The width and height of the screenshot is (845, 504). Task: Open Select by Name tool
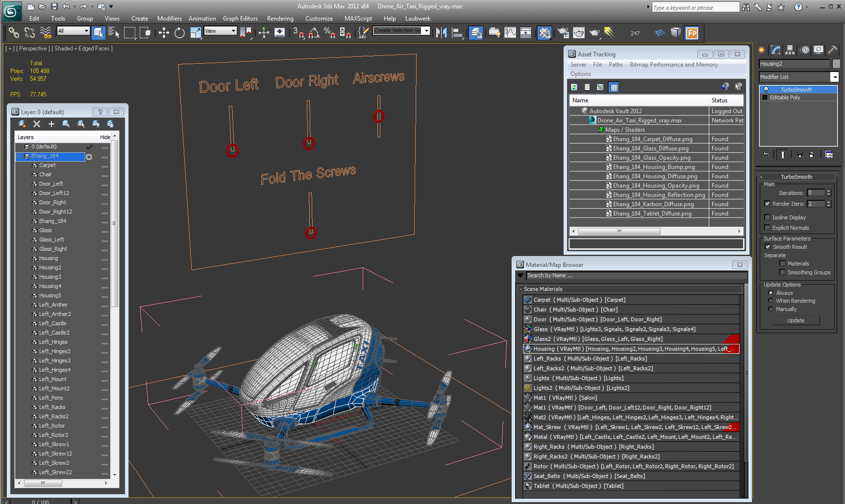tap(114, 33)
